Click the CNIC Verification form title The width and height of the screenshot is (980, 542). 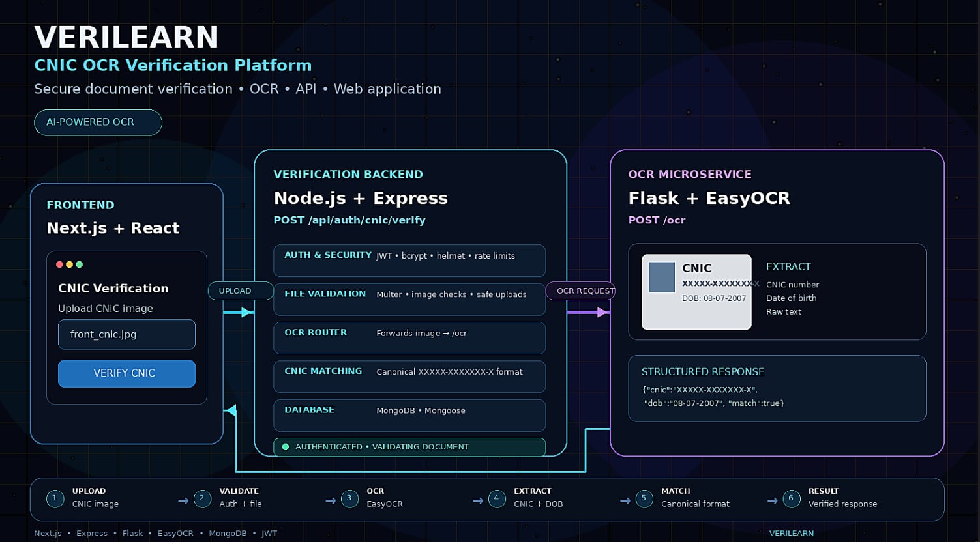point(113,289)
